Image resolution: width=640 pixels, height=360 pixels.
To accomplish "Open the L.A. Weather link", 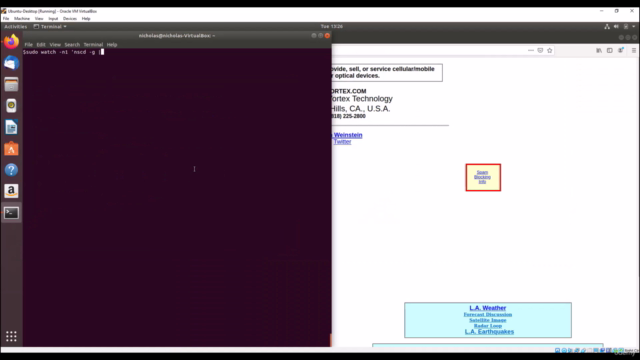I will tap(487, 308).
